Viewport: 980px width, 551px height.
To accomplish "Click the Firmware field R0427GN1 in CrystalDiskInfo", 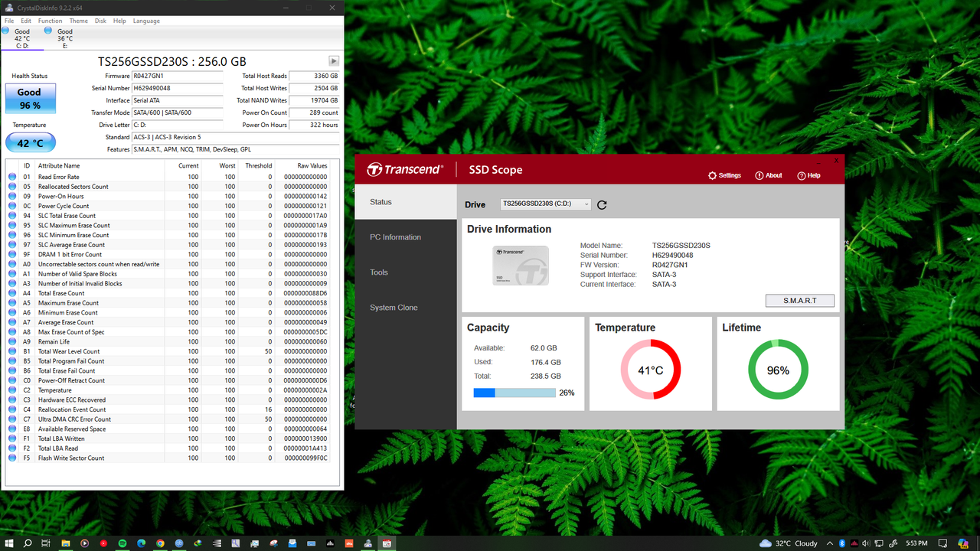I will click(177, 77).
